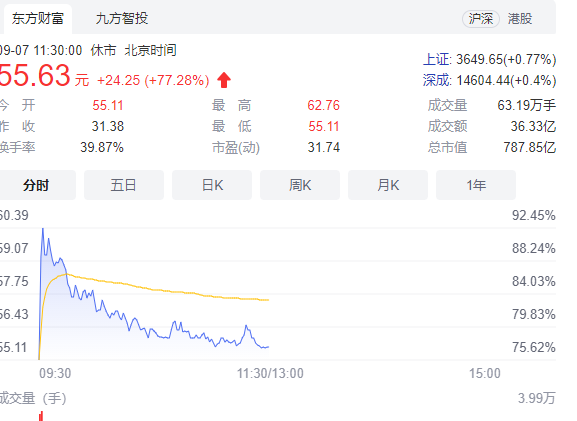Click the red volume bar at market open

41,416
